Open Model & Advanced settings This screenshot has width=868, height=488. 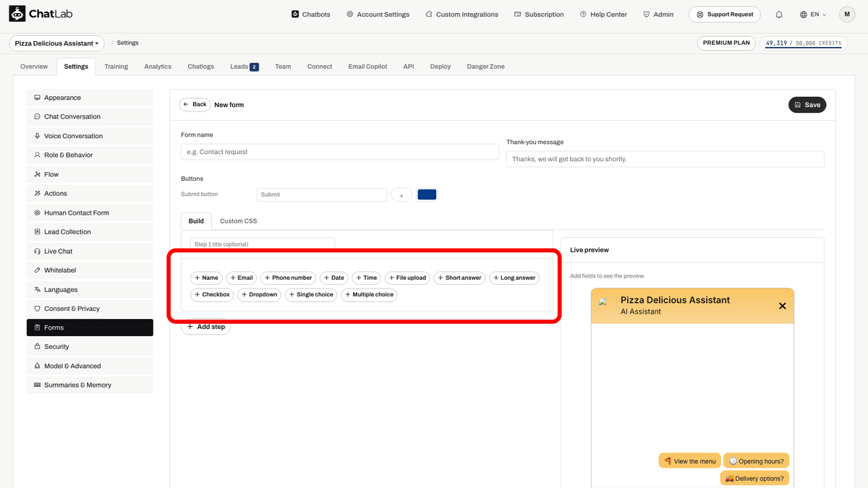pos(90,366)
